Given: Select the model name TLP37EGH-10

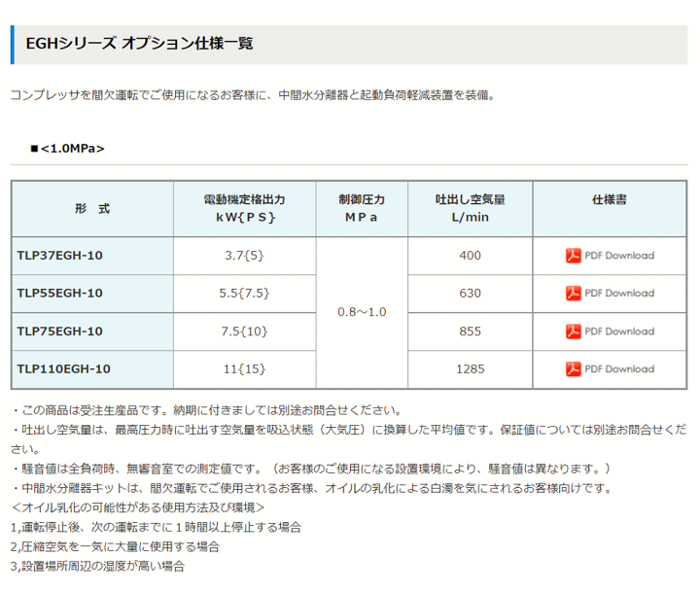Looking at the screenshot, I should pos(60,256).
